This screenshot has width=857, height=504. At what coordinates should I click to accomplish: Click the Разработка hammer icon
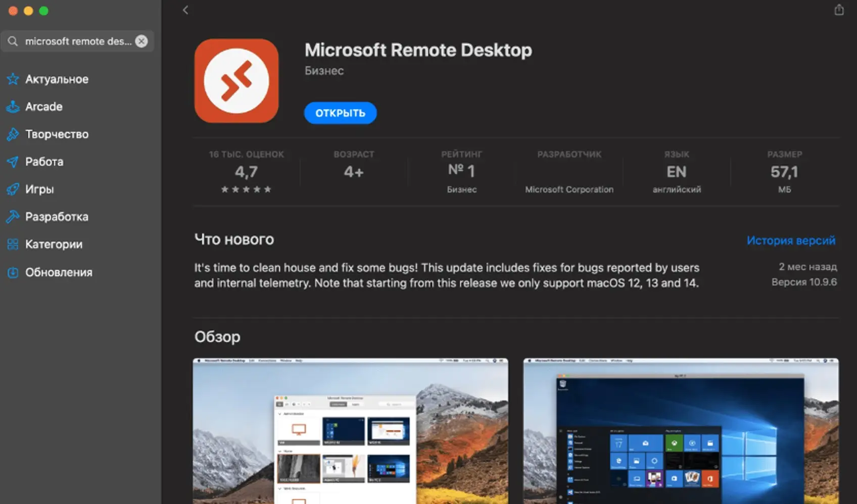click(x=13, y=217)
